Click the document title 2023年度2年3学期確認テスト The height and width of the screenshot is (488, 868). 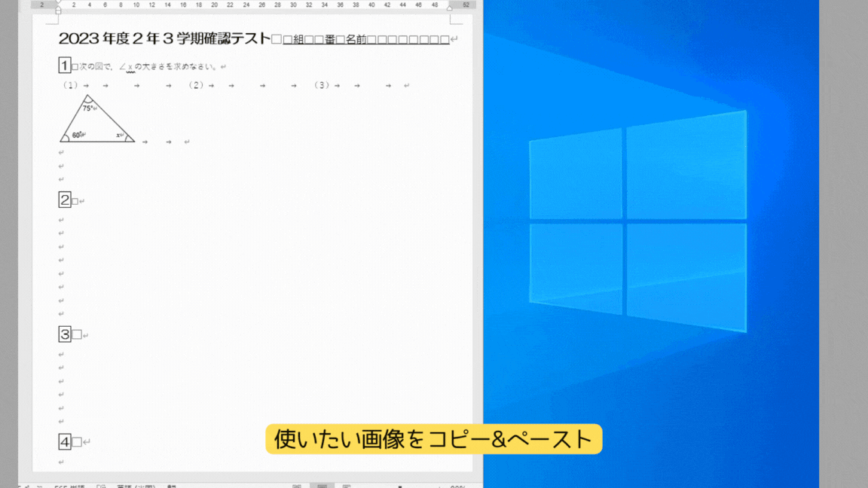(x=164, y=39)
